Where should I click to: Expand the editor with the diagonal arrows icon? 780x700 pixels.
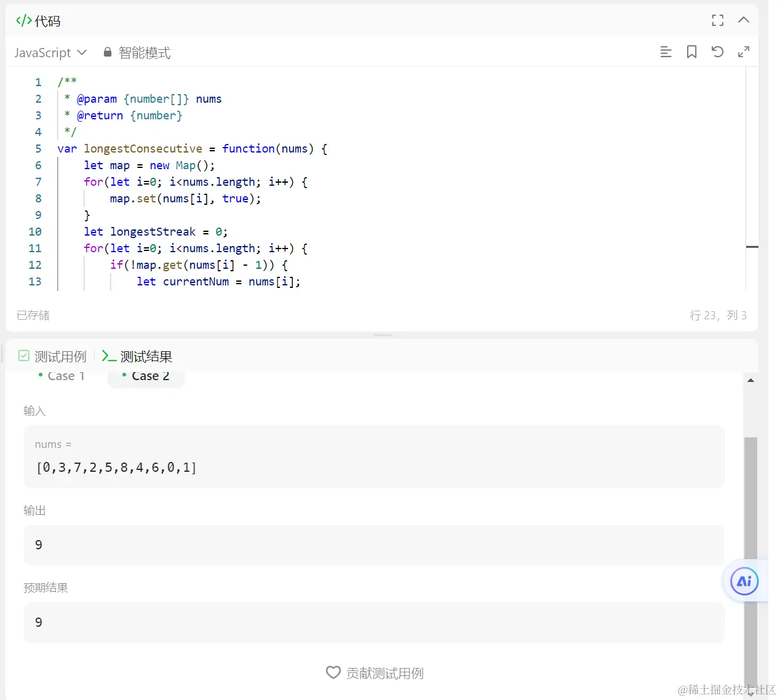743,52
